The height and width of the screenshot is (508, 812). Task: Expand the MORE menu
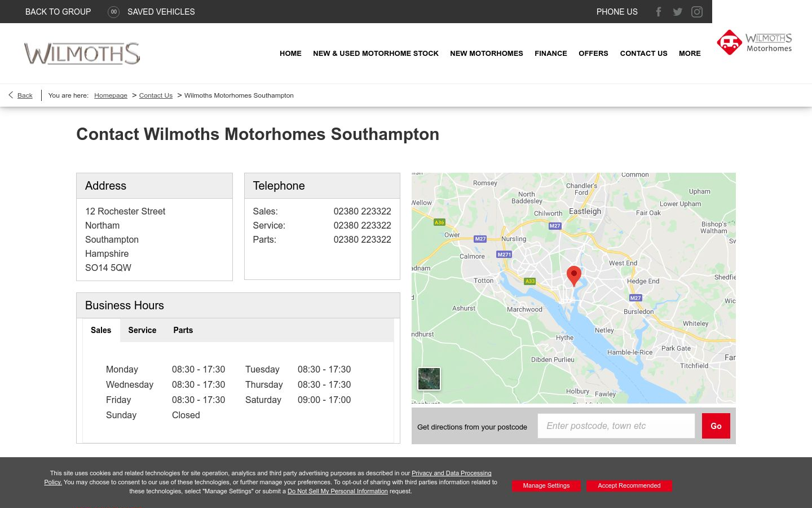pyautogui.click(x=690, y=54)
